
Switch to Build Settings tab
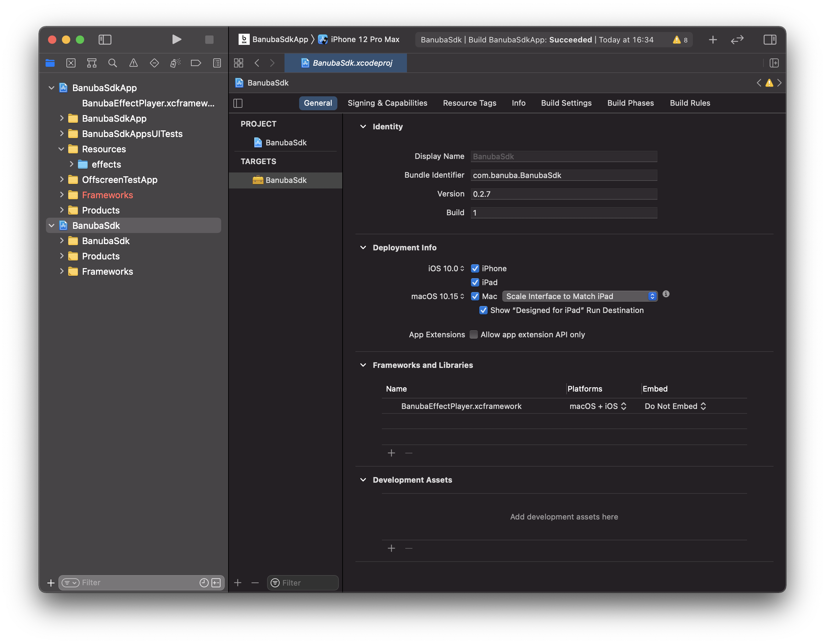(566, 103)
